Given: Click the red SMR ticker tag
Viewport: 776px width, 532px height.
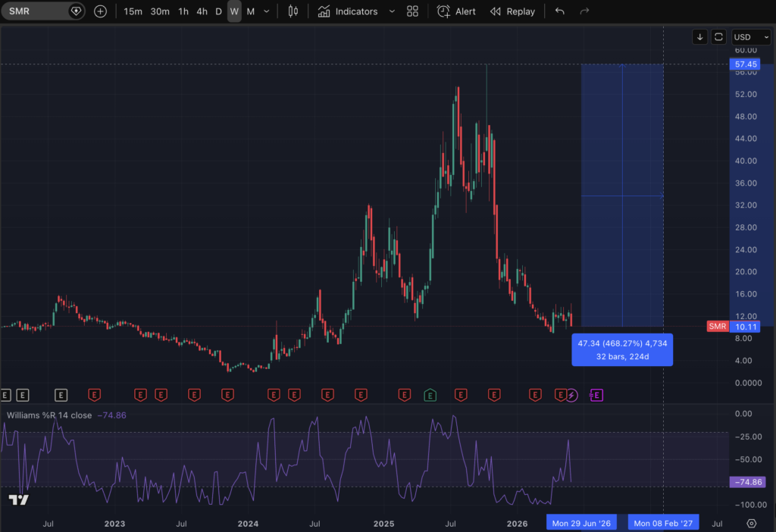Looking at the screenshot, I should click(x=718, y=326).
